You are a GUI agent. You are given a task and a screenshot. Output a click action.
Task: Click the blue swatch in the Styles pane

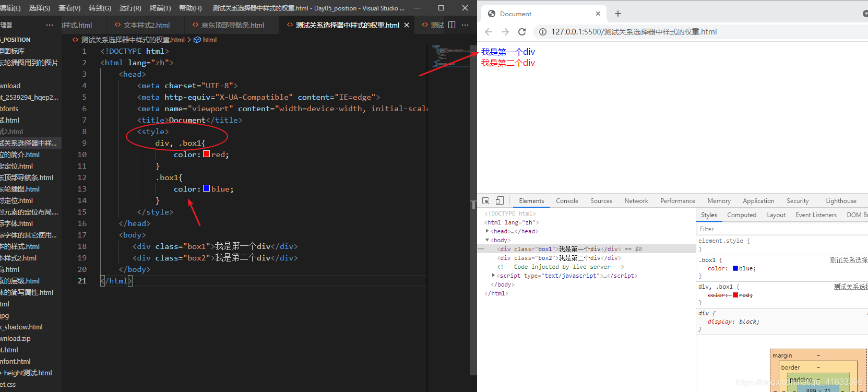pyautogui.click(x=735, y=268)
